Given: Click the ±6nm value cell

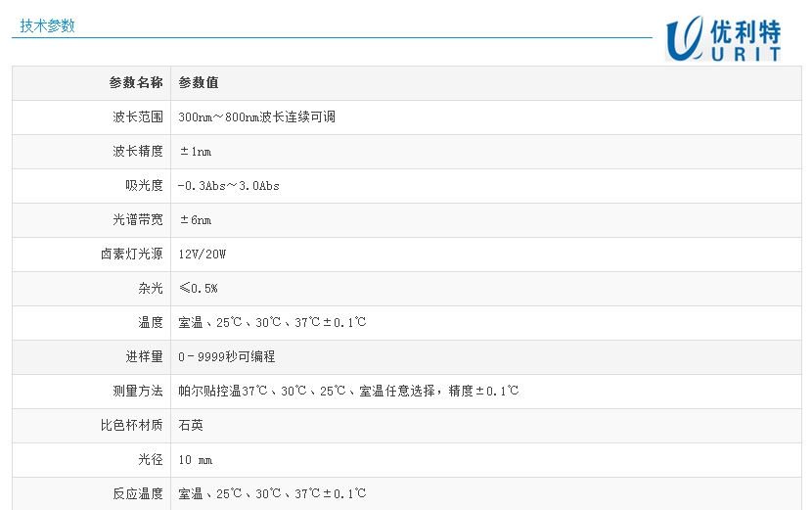Looking at the screenshot, I should pyautogui.click(x=195, y=220).
